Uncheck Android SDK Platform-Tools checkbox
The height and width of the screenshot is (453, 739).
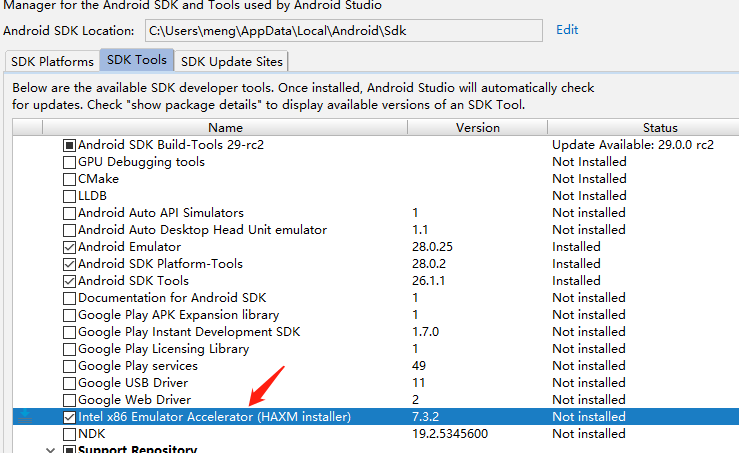(x=69, y=264)
